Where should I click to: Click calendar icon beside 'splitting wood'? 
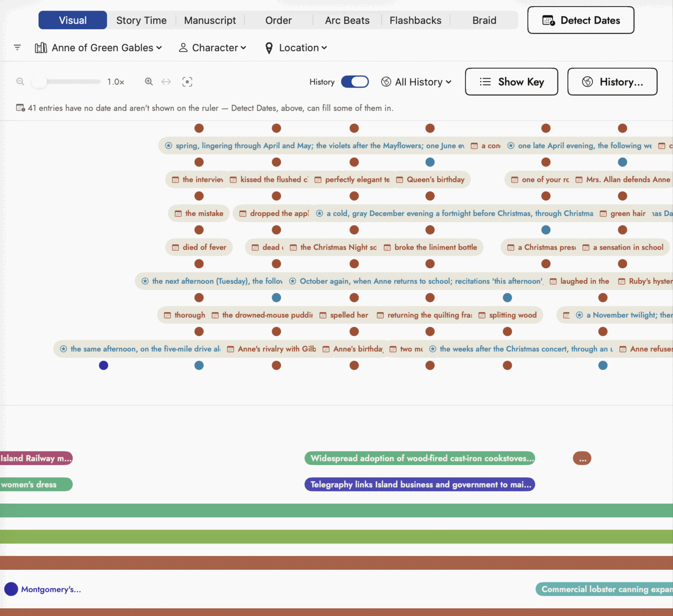click(482, 315)
